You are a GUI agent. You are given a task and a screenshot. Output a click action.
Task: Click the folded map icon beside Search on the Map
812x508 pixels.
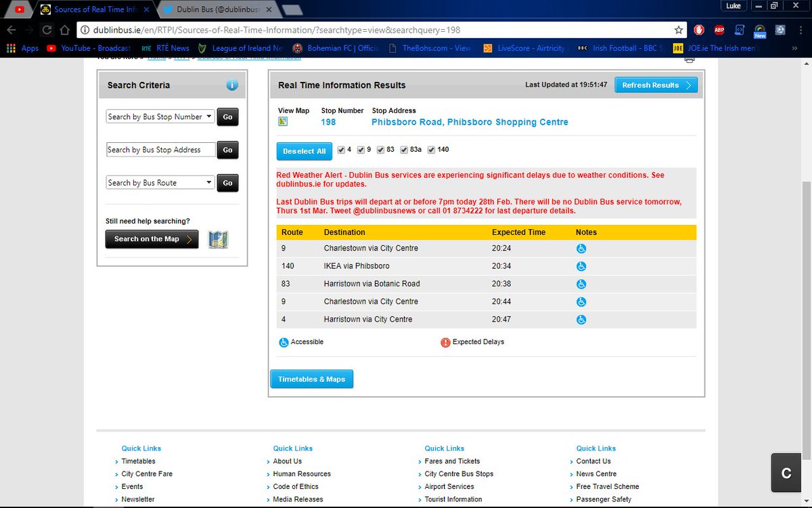pos(218,240)
